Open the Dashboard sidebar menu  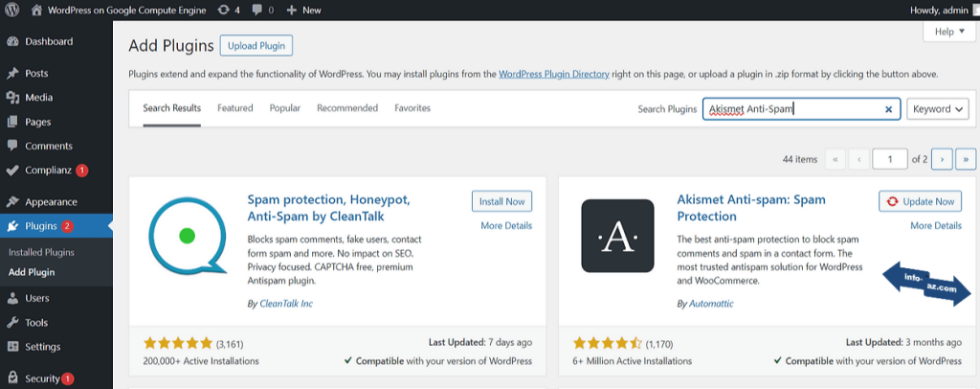[x=48, y=42]
